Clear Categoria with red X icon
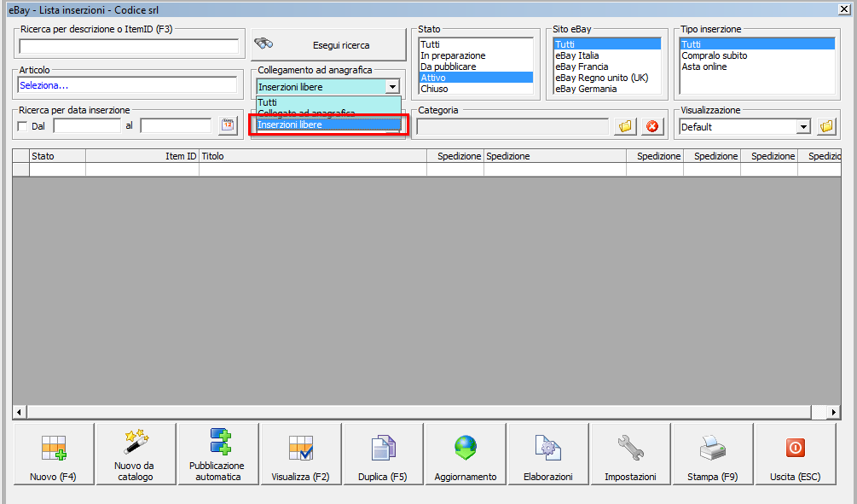Viewport: 857px width, 504px height. point(652,126)
